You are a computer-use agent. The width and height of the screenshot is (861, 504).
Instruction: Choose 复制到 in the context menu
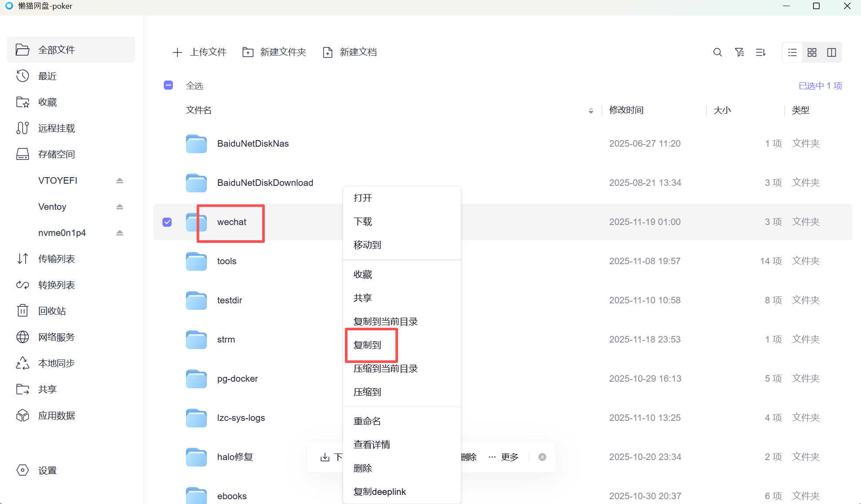pos(367,345)
